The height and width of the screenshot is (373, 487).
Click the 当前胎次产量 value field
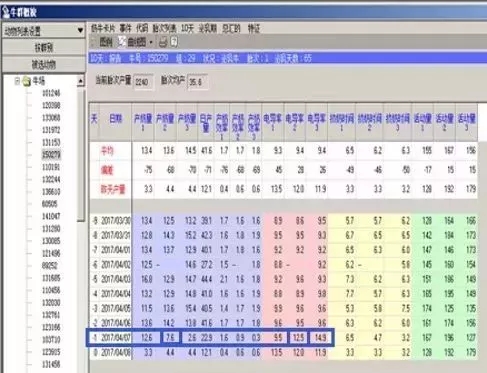click(x=143, y=82)
